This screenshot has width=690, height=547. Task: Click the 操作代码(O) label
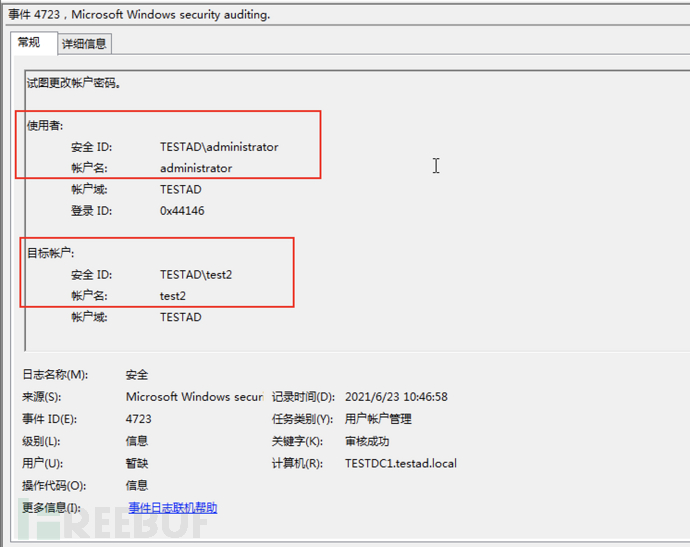[54, 485]
